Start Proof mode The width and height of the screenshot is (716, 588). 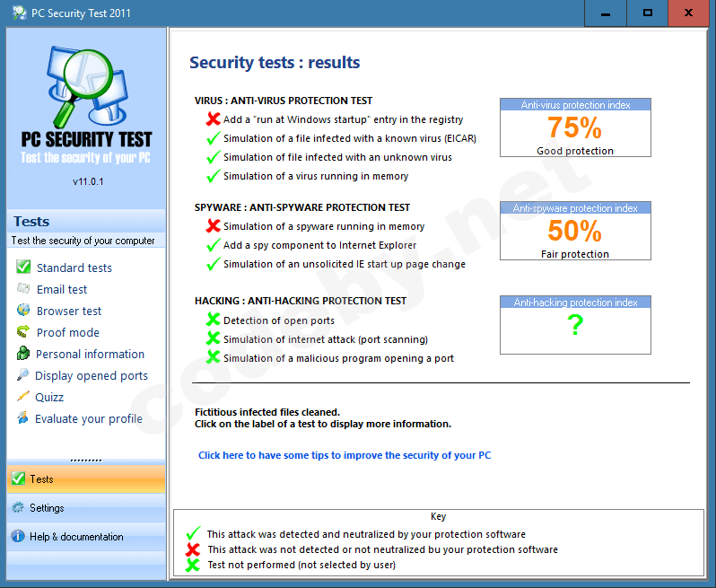pyautogui.click(x=68, y=332)
